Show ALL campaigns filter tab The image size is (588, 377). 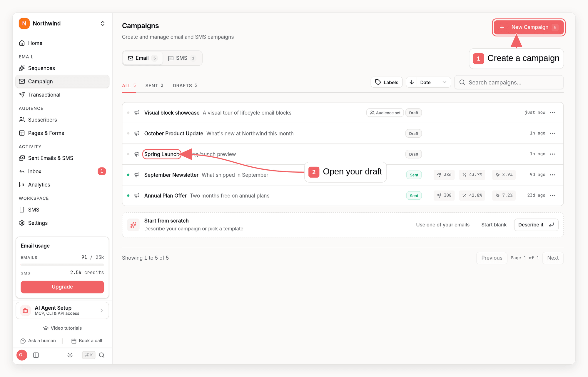129,86
